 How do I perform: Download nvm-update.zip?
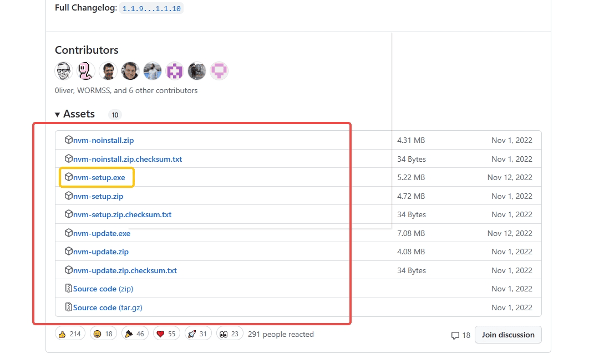101,252
